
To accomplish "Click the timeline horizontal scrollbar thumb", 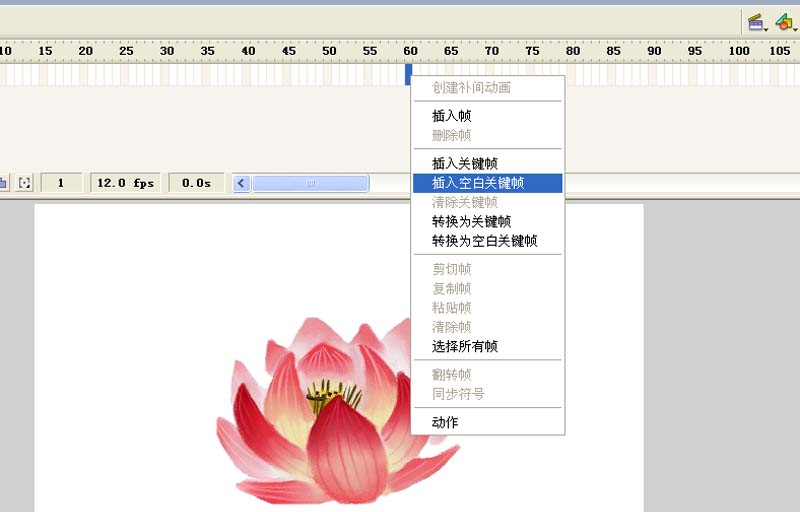I will (310, 183).
